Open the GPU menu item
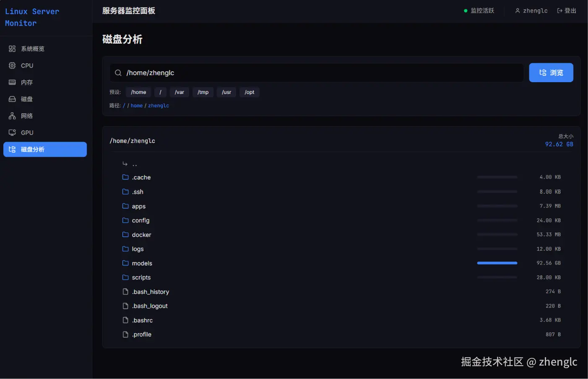The width and height of the screenshot is (588, 379). (45, 132)
